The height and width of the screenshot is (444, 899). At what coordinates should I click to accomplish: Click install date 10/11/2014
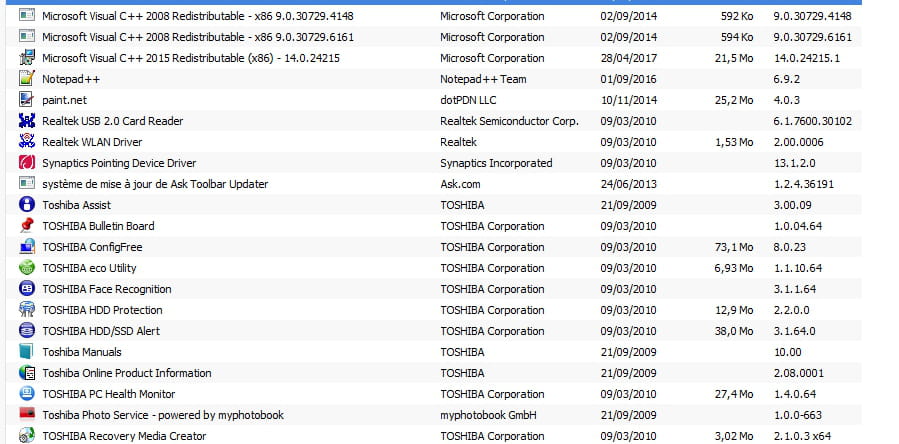pyautogui.click(x=629, y=100)
